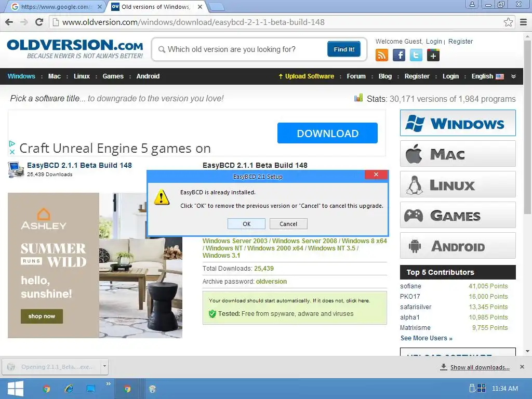Close the downloads bar with the X
The width and height of the screenshot is (532, 399).
click(x=522, y=367)
